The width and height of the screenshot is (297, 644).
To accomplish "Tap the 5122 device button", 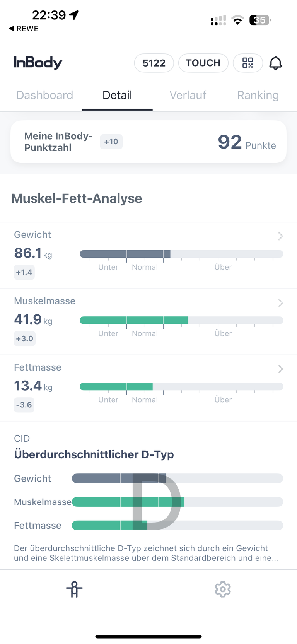I will (154, 63).
